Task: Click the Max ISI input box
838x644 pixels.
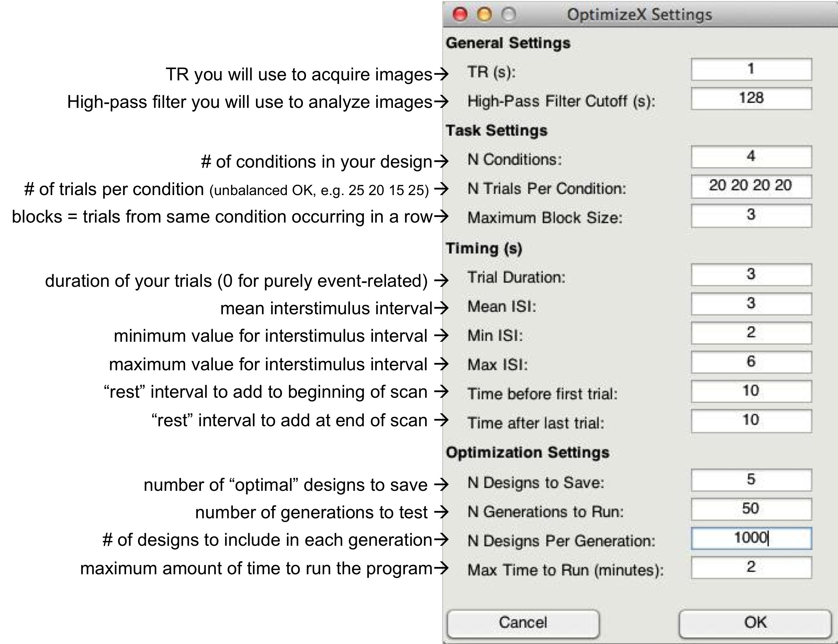Action: pos(751,362)
